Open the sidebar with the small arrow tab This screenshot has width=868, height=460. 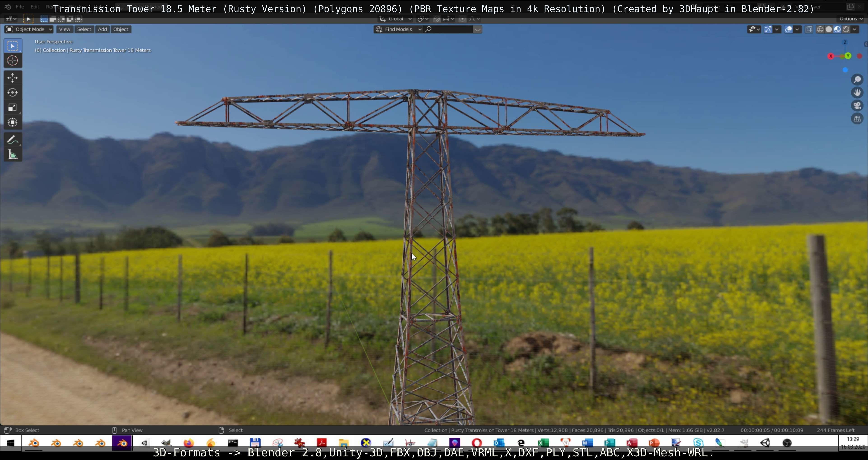[x=866, y=44]
